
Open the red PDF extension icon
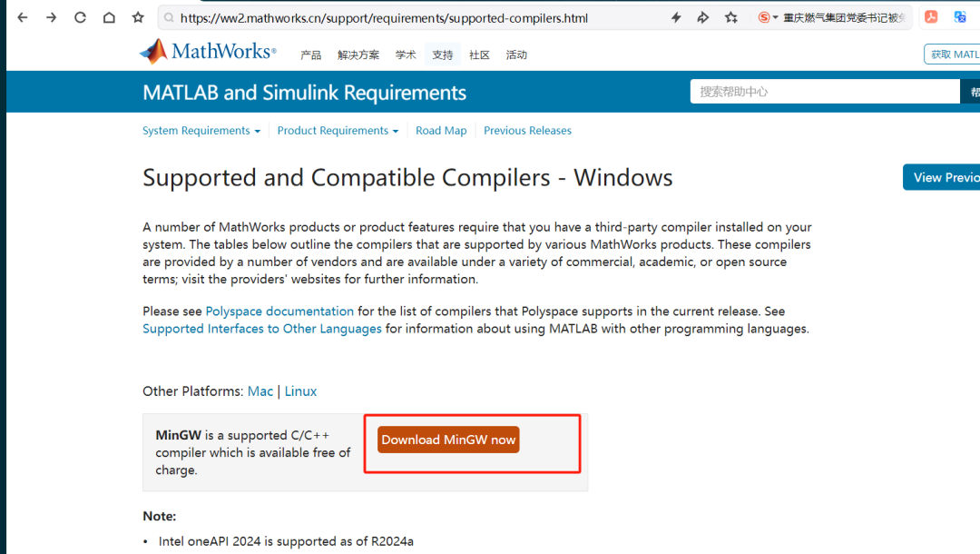931,17
